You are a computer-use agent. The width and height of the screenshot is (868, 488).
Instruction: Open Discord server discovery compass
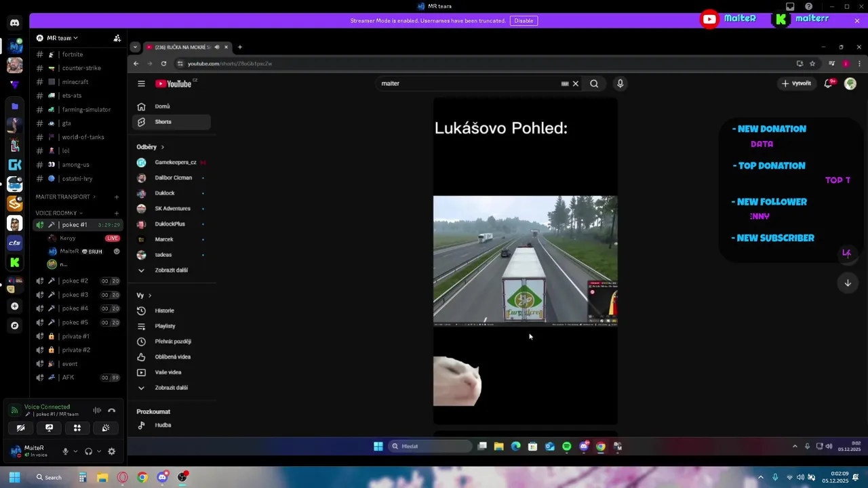14,325
